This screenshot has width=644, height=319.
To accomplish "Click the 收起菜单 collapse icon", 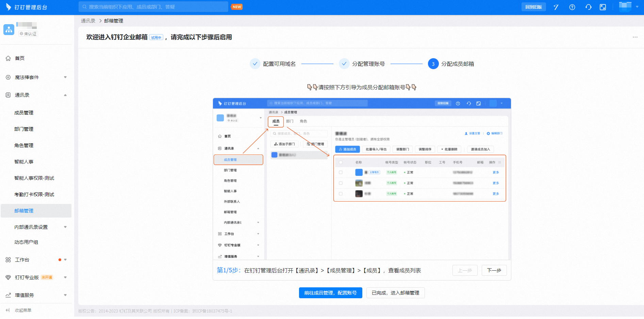I will coord(8,310).
